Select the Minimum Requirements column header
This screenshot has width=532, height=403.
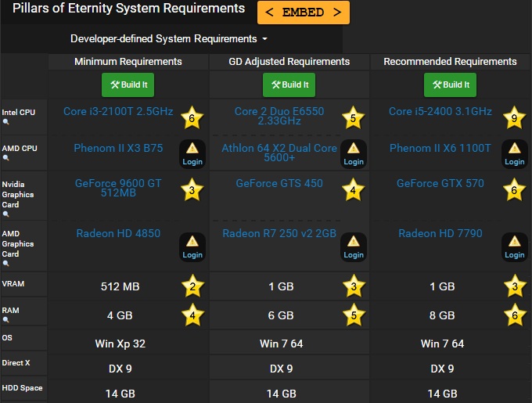click(128, 61)
